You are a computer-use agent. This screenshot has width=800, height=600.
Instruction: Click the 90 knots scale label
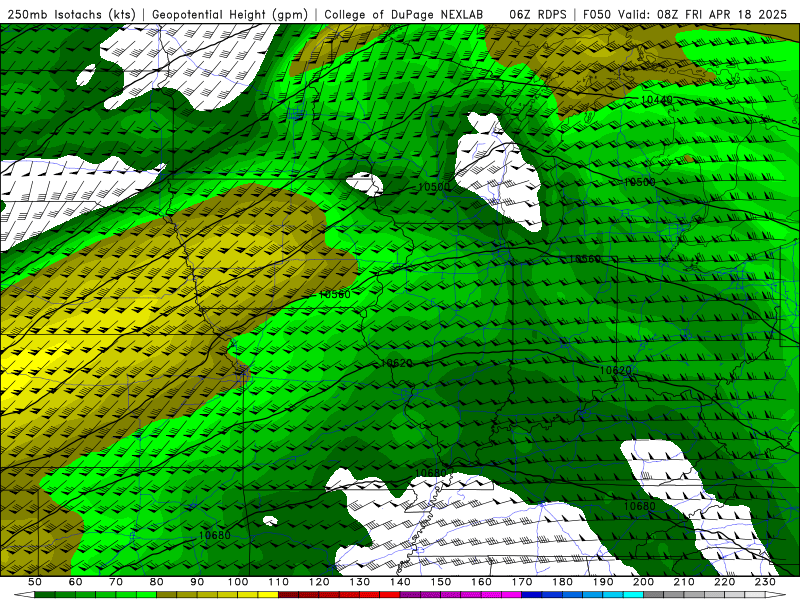[x=197, y=582]
